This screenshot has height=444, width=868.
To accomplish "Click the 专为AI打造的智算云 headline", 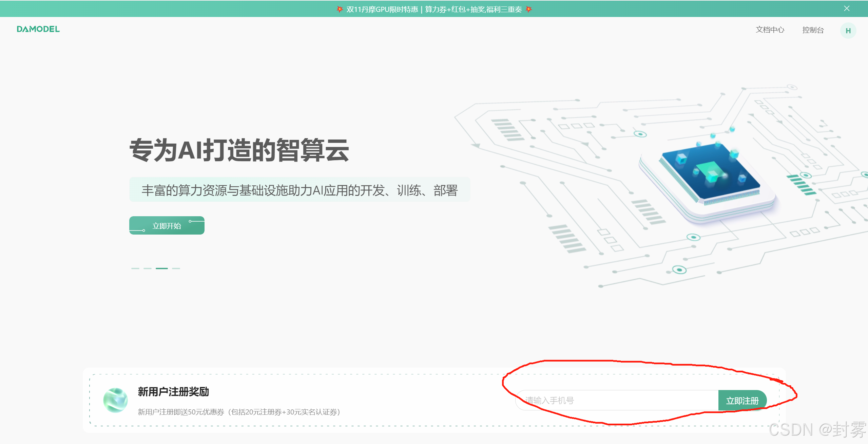I will tap(239, 150).
